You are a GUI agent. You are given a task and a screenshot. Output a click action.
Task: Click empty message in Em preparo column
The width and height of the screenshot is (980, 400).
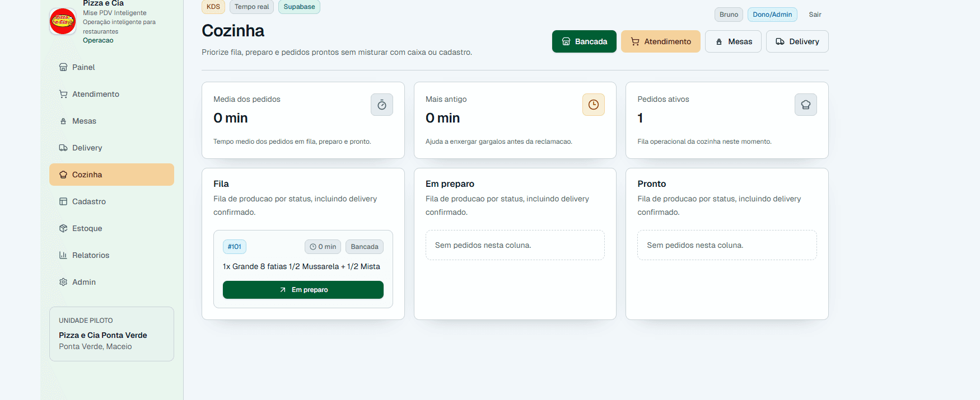[515, 245]
